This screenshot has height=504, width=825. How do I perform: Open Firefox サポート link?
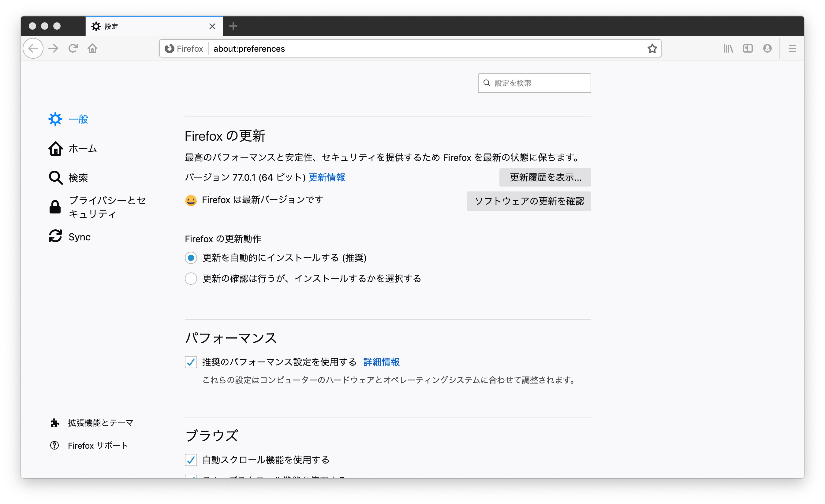(98, 445)
